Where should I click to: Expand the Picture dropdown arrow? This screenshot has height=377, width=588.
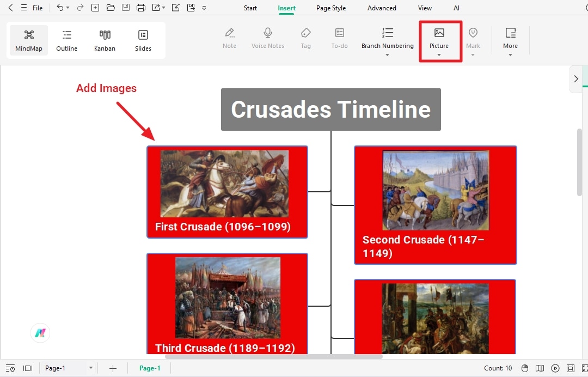pyautogui.click(x=439, y=55)
